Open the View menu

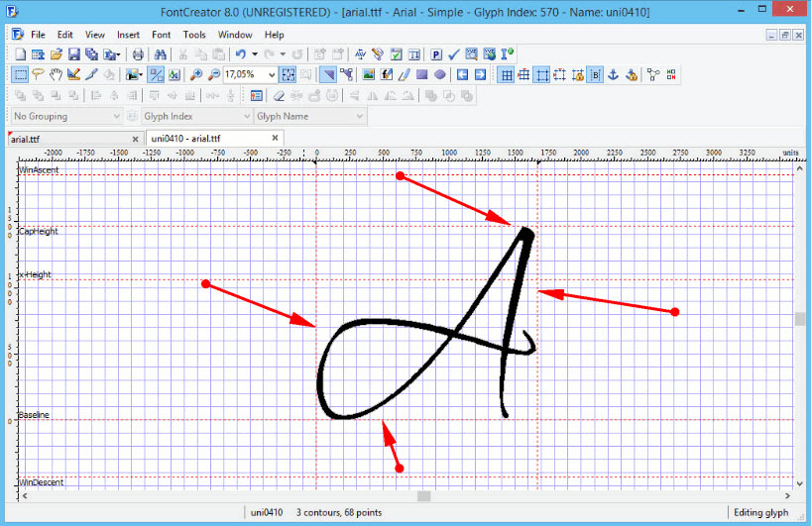click(95, 35)
